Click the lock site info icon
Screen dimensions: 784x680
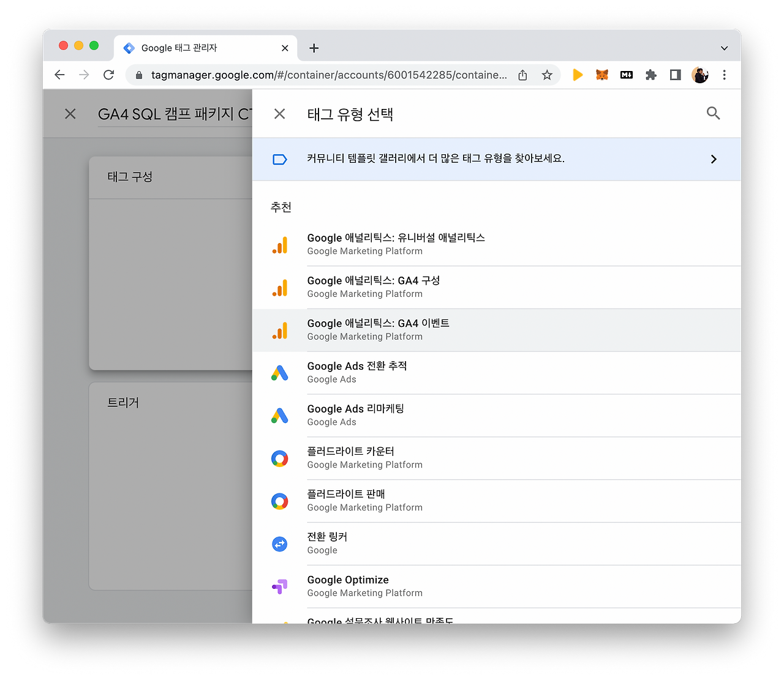(139, 75)
